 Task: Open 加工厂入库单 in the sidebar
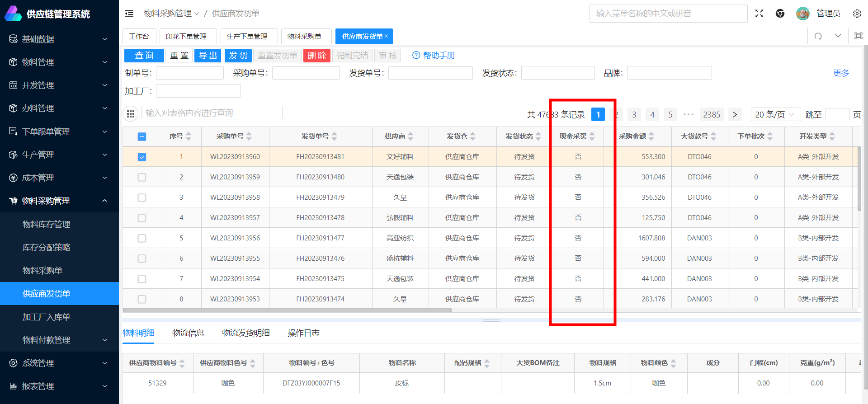tap(46, 317)
